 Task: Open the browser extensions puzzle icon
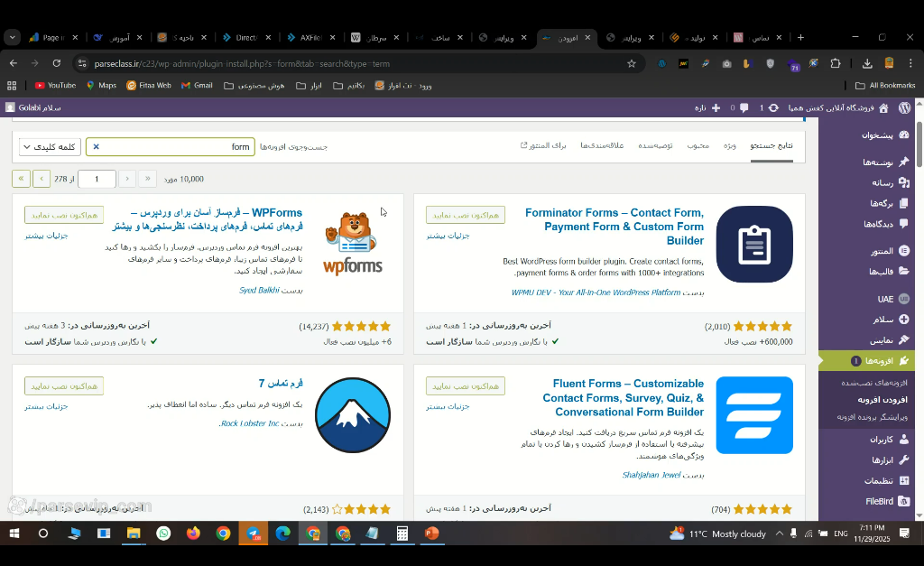(836, 64)
